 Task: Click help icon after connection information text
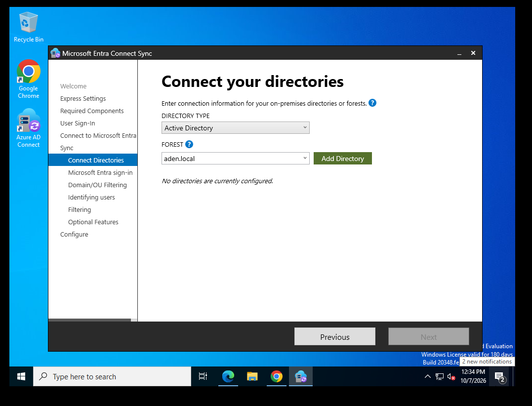[372, 103]
